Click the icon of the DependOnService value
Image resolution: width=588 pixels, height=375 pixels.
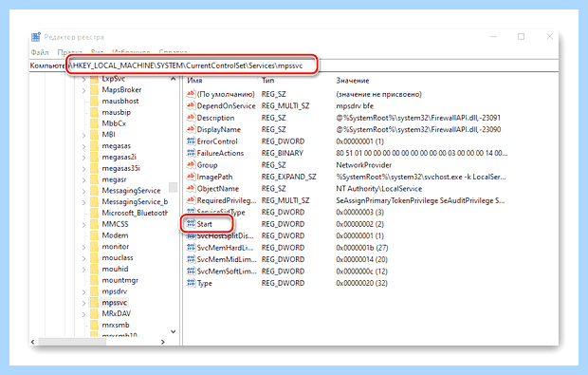[191, 105]
